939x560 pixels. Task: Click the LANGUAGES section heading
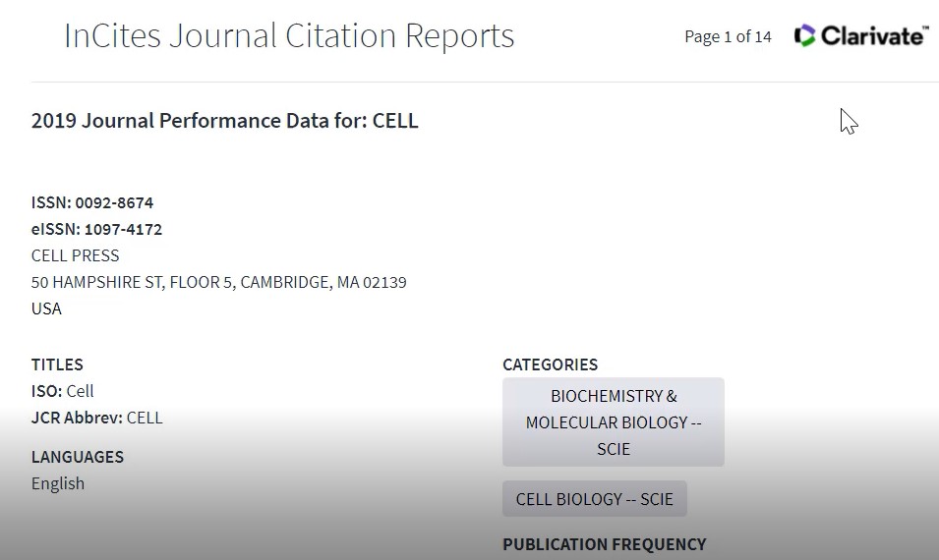(x=78, y=457)
